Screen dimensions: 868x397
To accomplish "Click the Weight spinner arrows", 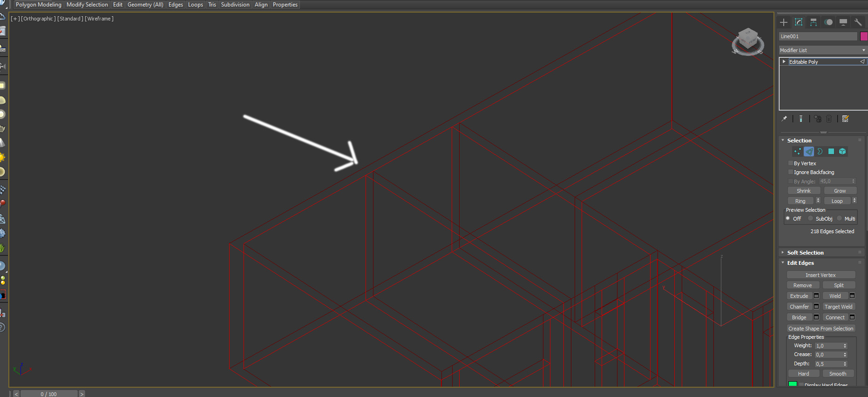I will pyautogui.click(x=845, y=346).
